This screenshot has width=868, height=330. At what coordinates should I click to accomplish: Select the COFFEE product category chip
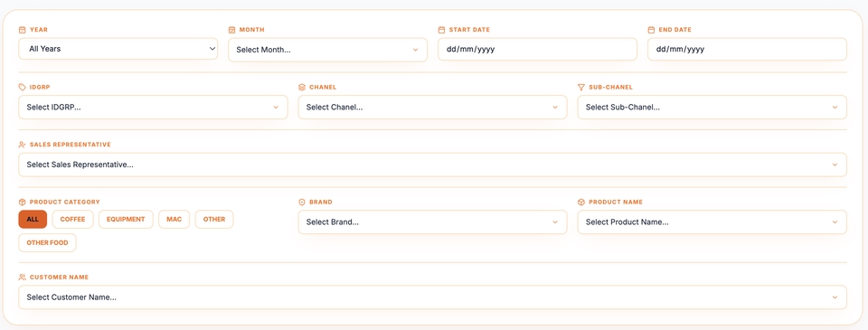point(72,220)
